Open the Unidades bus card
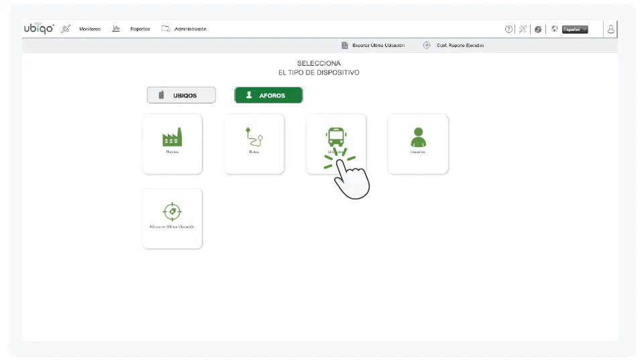644x364 pixels. point(336,144)
